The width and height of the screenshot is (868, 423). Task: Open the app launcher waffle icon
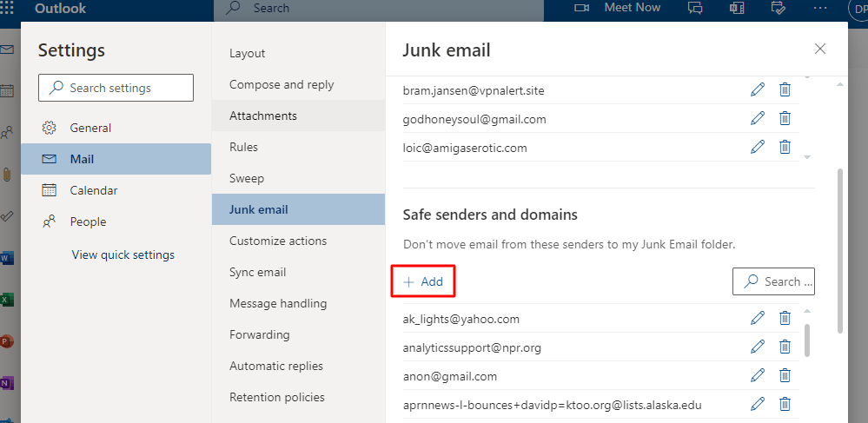[x=8, y=8]
